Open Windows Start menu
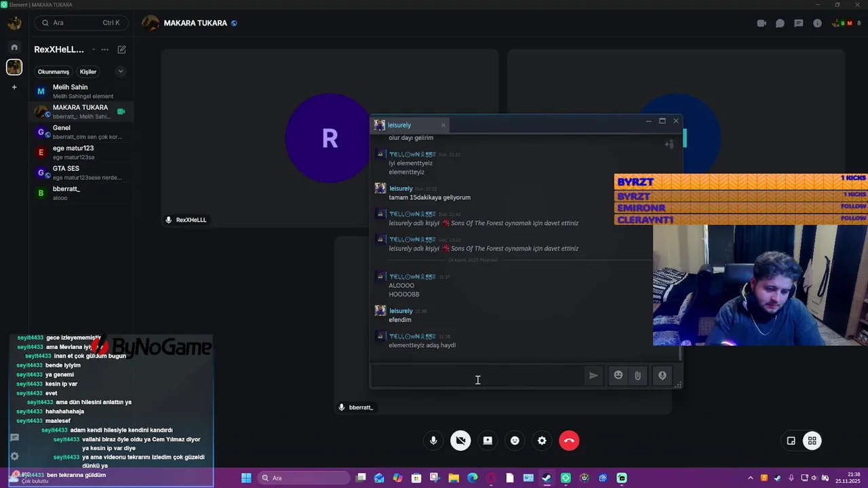The image size is (868, 488). (246, 478)
